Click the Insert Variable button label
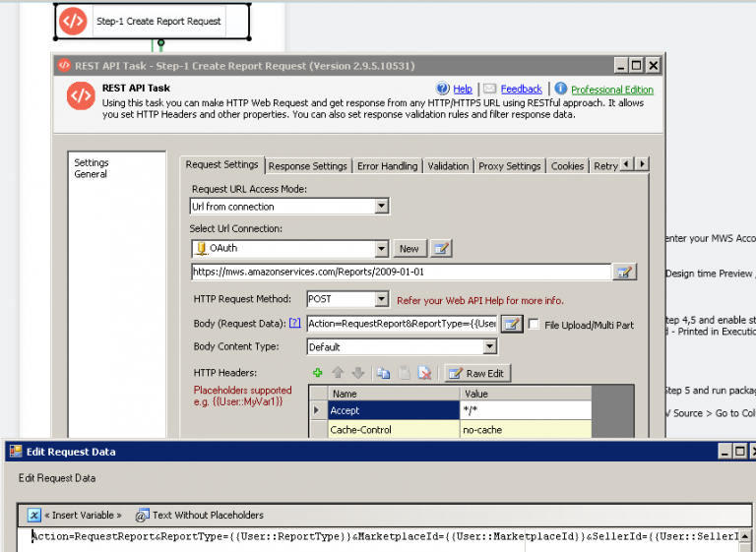The image size is (756, 552). click(83, 516)
